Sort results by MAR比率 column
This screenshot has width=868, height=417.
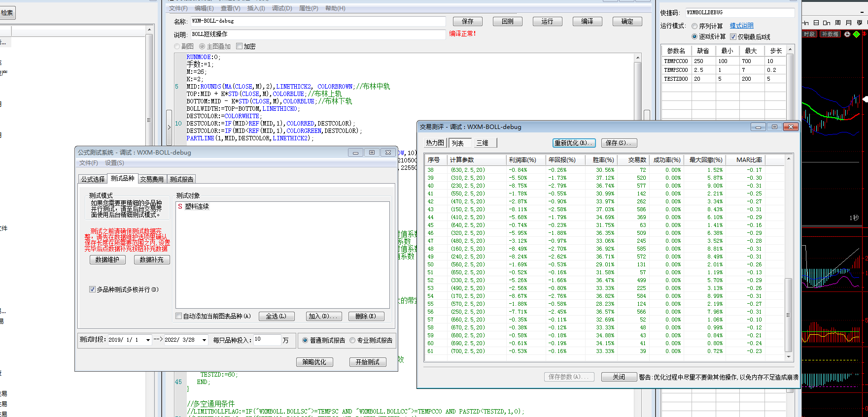pos(746,160)
